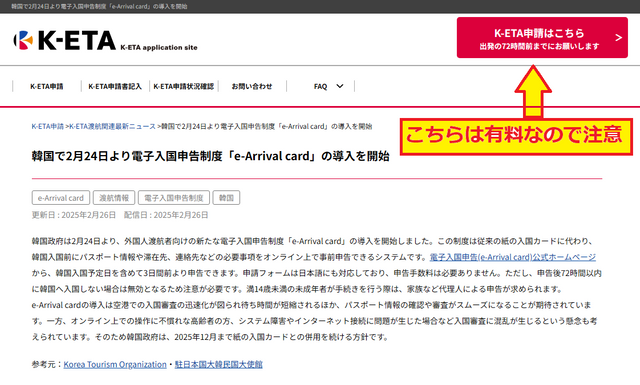Click the top dark bar page title text
The width and height of the screenshot is (640, 385).
pos(99,7)
